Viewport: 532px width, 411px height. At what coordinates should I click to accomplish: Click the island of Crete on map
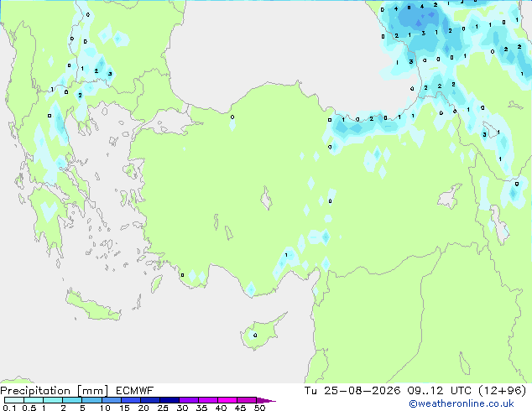click(x=92, y=306)
